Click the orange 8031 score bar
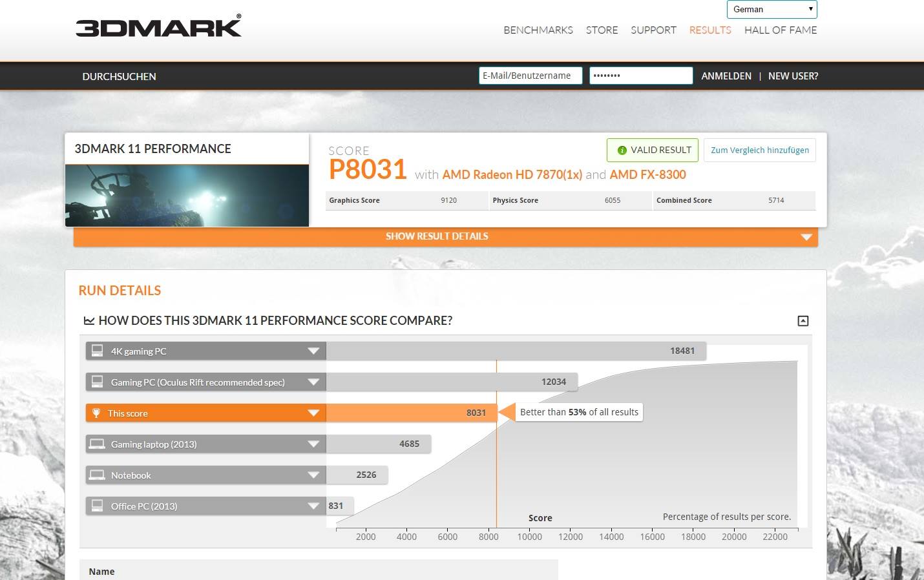Screen dimensions: 924x580 [412, 413]
